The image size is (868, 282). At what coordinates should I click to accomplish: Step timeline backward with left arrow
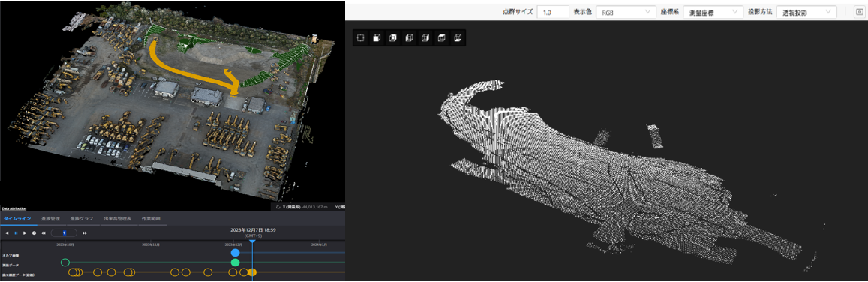pyautogui.click(x=7, y=232)
